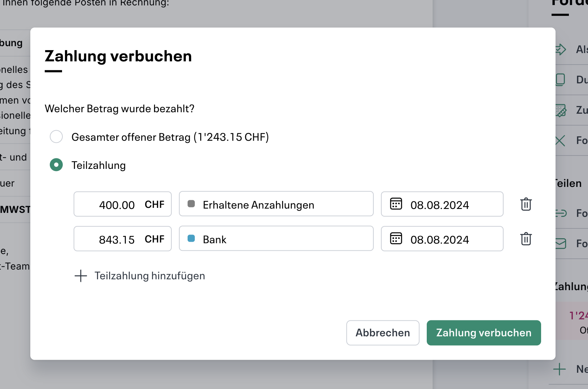Delete the 400.00 CHF payment row via trash icon
The image size is (588, 389).
526,204
